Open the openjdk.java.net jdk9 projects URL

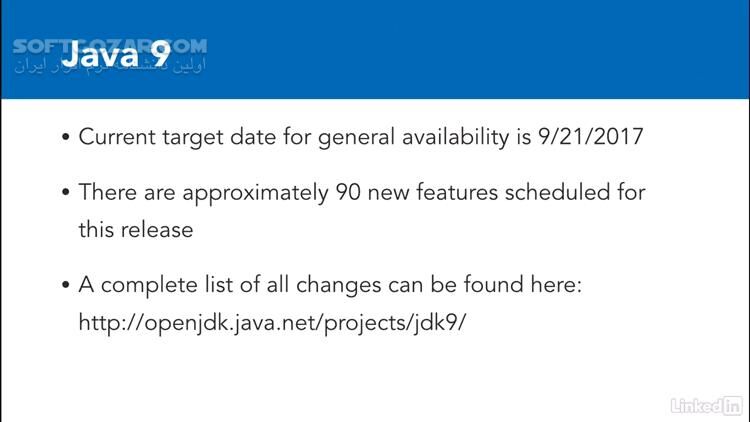click(x=272, y=324)
